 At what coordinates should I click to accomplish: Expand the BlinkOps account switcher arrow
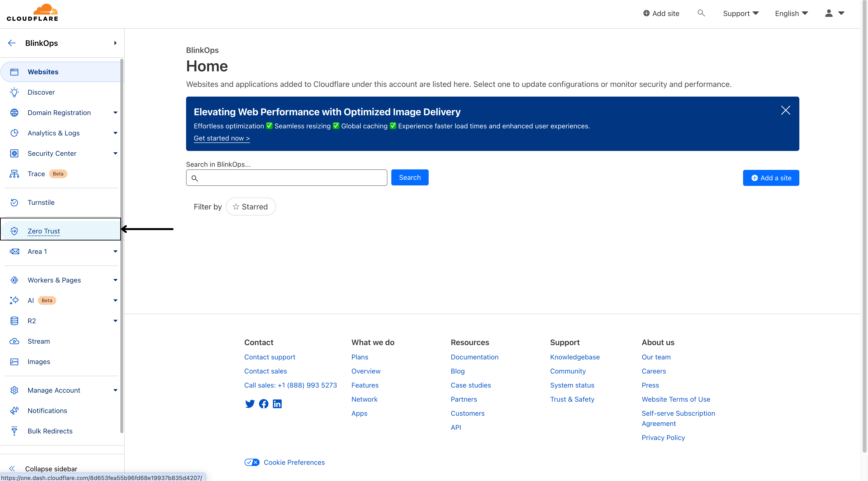115,43
